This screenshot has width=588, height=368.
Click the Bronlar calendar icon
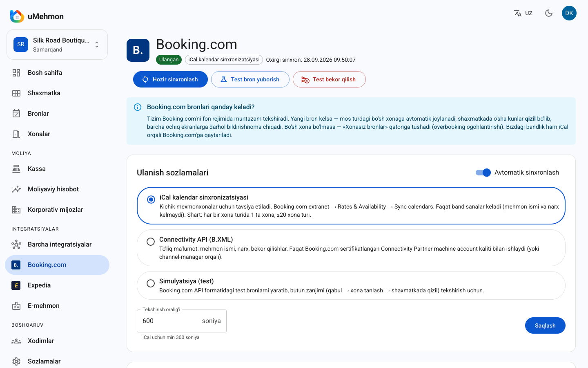click(16, 114)
